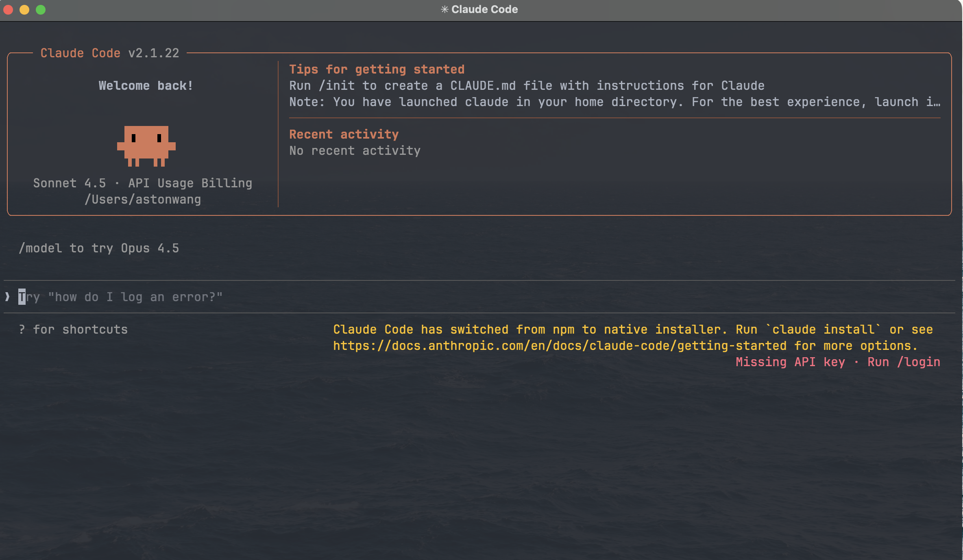Screen dimensions: 963x560
Task: Click the Sonnet 4.5 model label
Action: point(69,183)
